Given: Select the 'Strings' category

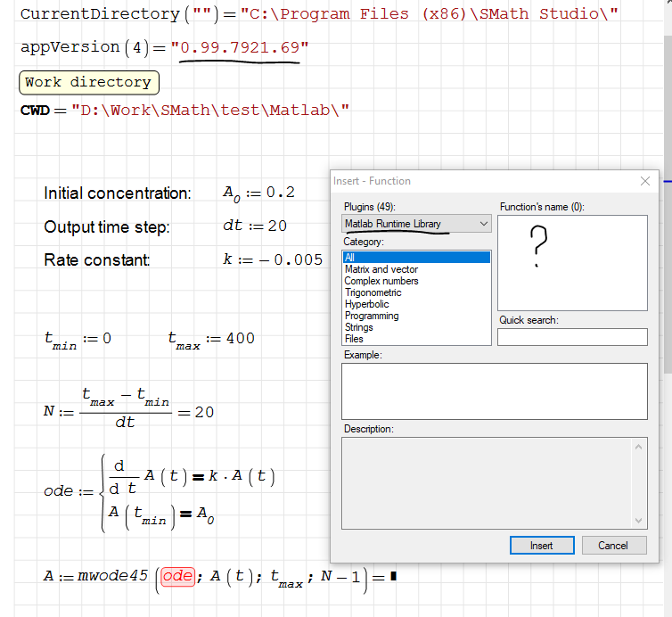Looking at the screenshot, I should (x=359, y=327).
